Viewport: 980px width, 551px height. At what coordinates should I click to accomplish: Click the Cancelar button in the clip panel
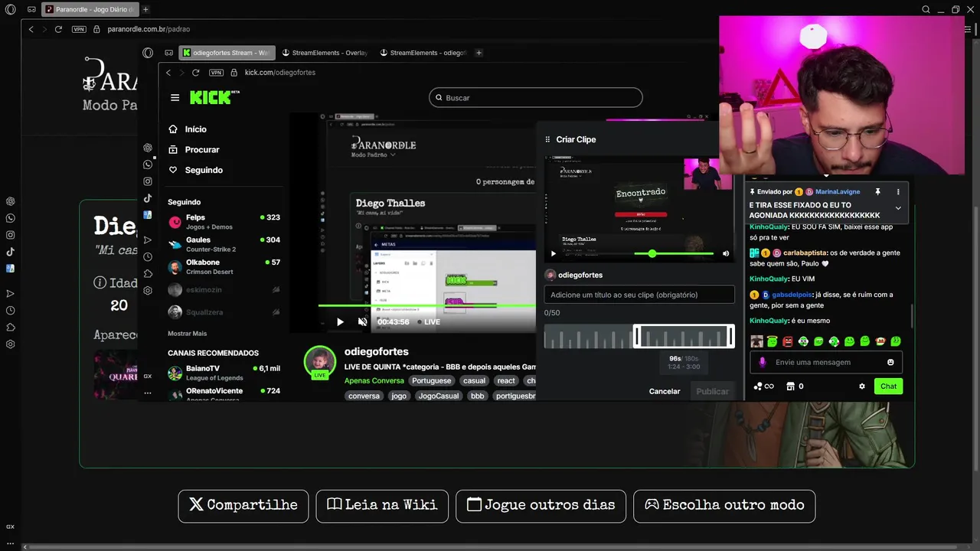665,391
